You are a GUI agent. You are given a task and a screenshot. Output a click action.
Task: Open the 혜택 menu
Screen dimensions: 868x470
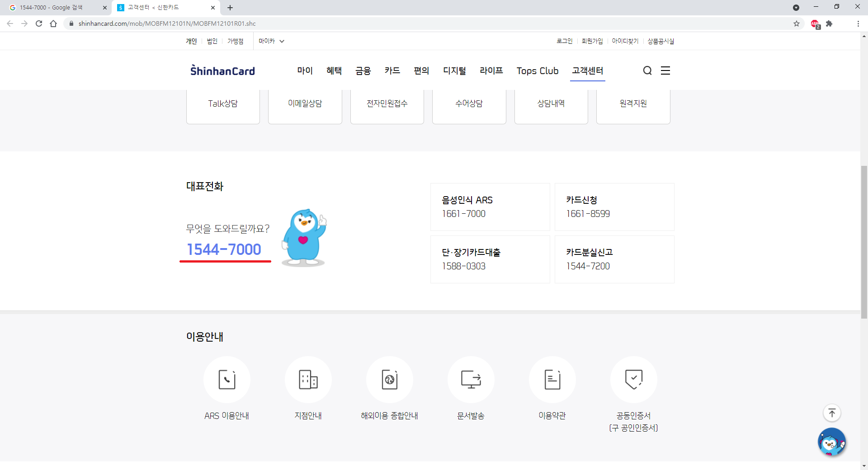[334, 70]
